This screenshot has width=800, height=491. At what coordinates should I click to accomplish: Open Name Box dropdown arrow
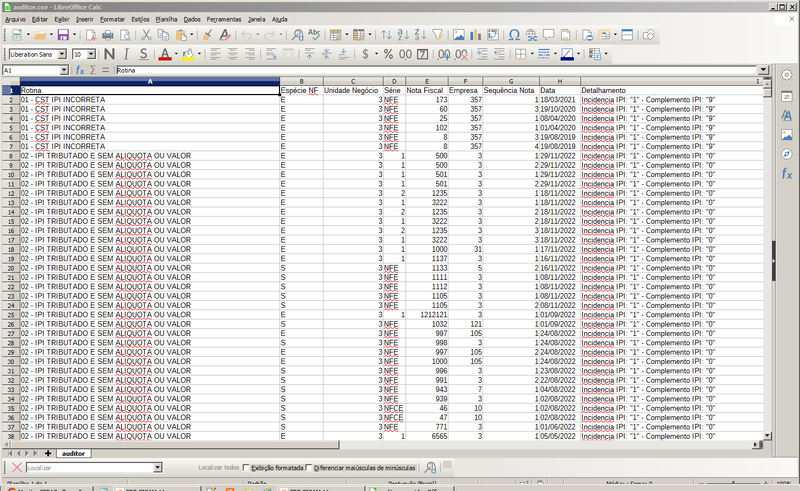coord(64,70)
